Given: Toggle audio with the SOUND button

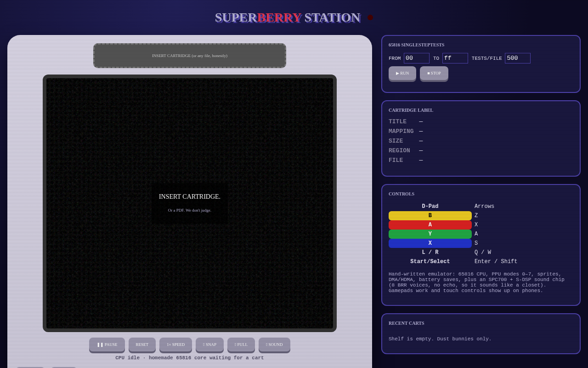Looking at the screenshot, I should 274,345.
